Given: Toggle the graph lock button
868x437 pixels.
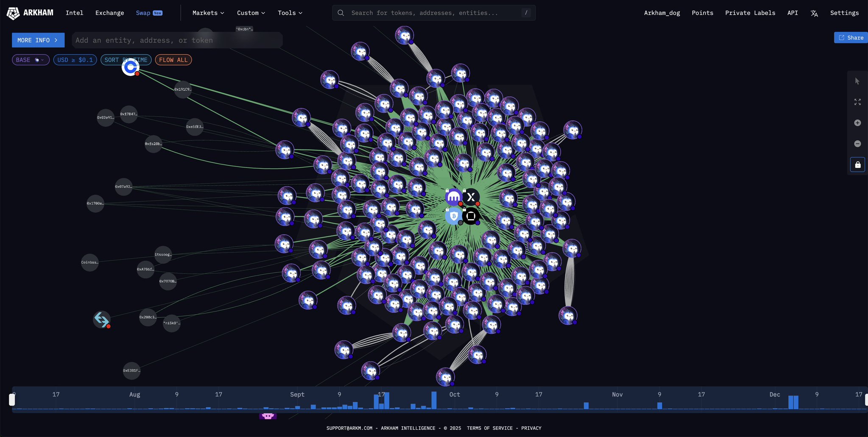Looking at the screenshot, I should [x=857, y=164].
